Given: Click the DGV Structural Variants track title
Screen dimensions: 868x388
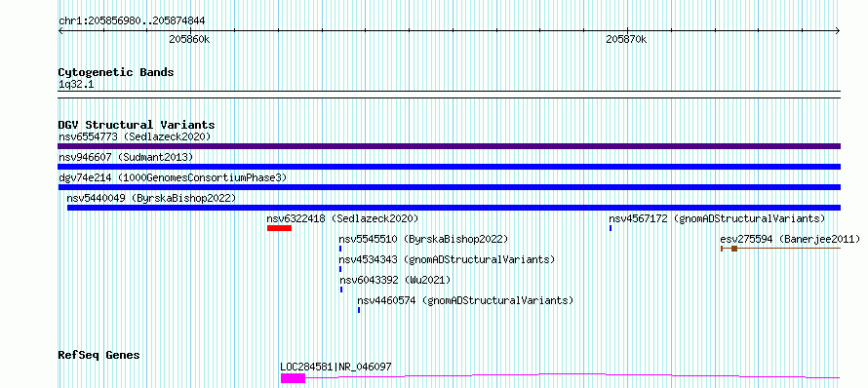Looking at the screenshot, I should (137, 125).
